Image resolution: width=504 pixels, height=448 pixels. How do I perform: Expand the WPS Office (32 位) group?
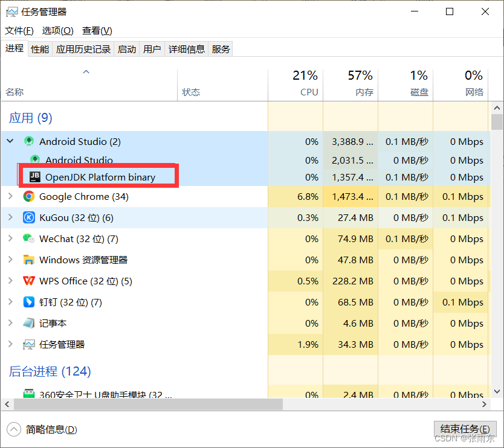pyautogui.click(x=10, y=280)
